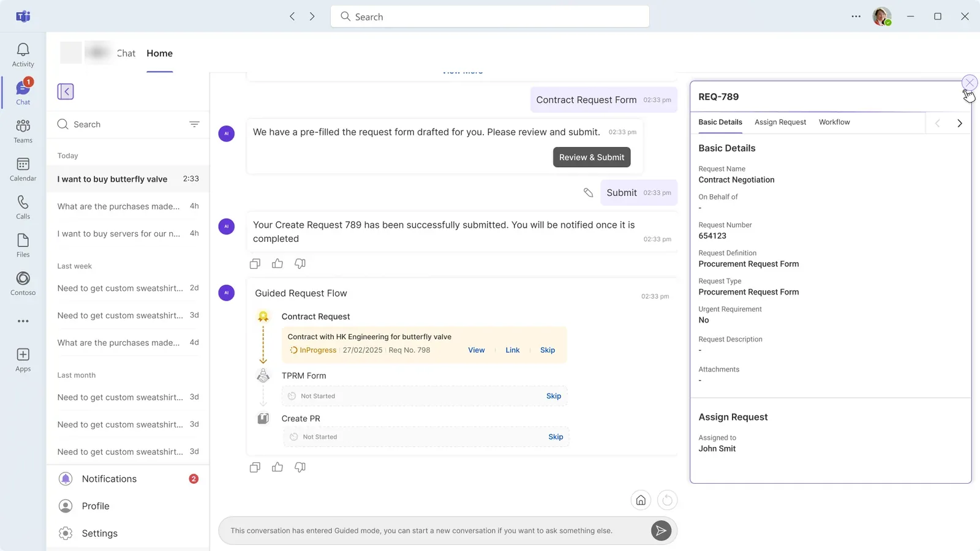View the HK Engineering contract request
The height and width of the screenshot is (551, 980).
(477, 350)
